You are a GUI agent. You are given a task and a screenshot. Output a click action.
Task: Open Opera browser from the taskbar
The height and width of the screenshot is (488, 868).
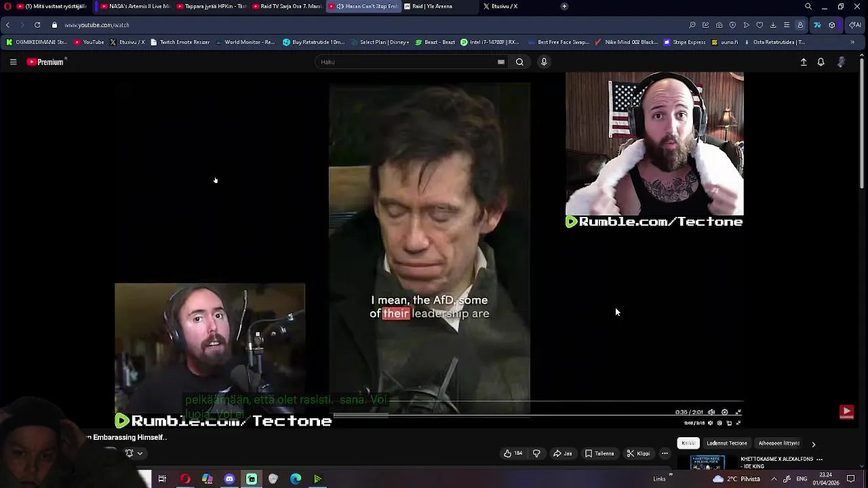pyautogui.click(x=185, y=479)
